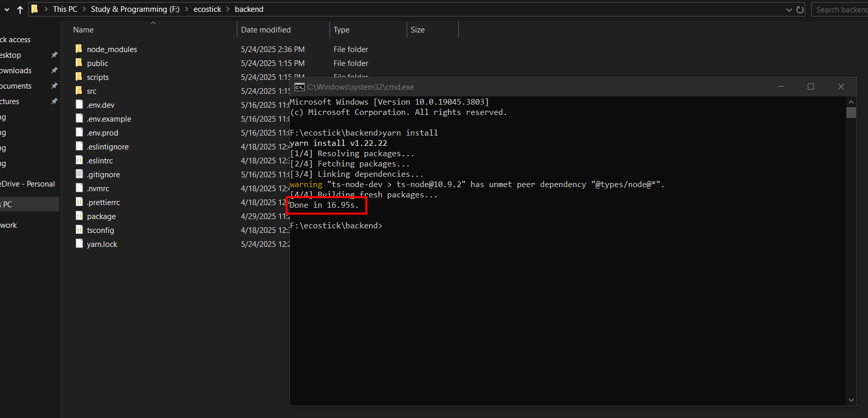868x418 pixels.
Task: Click the yarn.lock file icon
Action: pyautogui.click(x=79, y=244)
